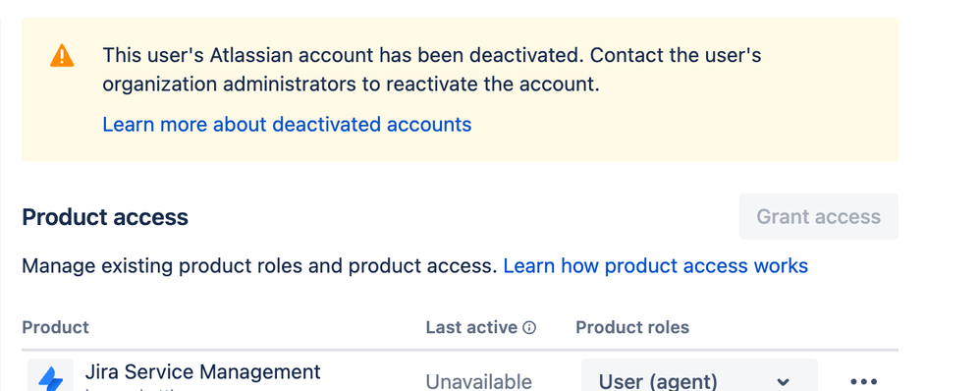Click the Last active column header
Viewport: 980px width, 391px height.
(472, 327)
